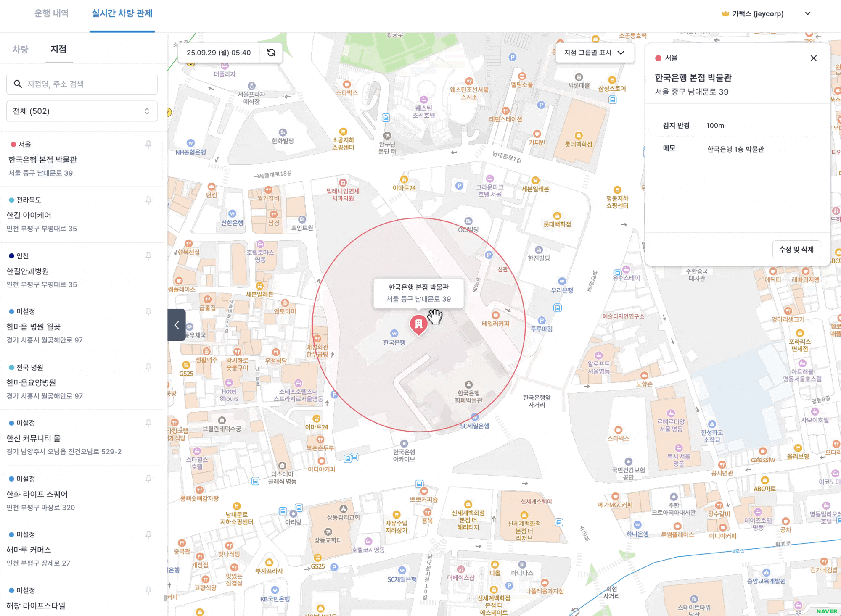Collapse the sidebar with the left arrow
This screenshot has width=841, height=616.
(177, 325)
